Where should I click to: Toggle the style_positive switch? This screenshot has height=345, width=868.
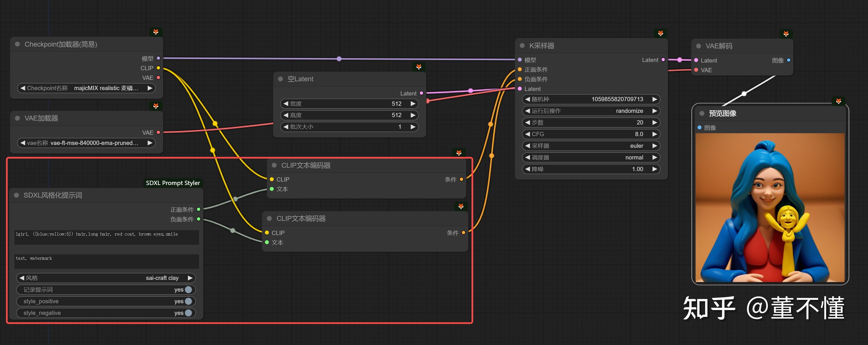coord(188,301)
